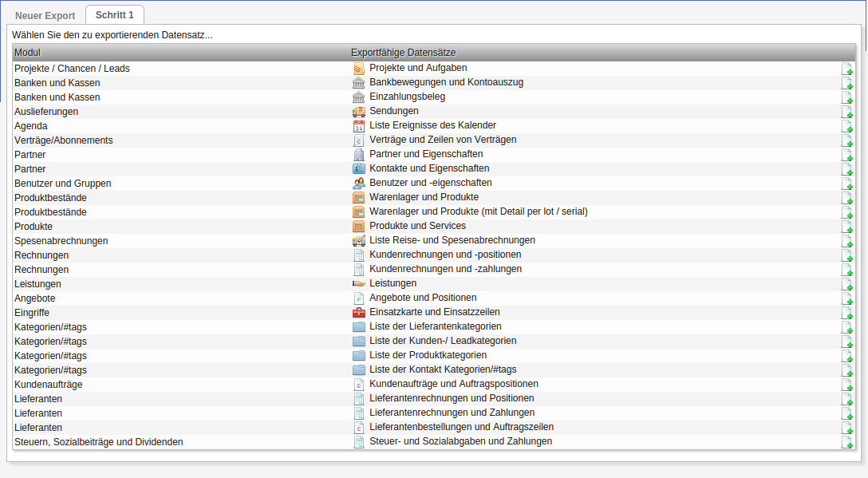Image resolution: width=868 pixels, height=478 pixels.
Task: Click export icon for Leistungen row
Action: 847,284
